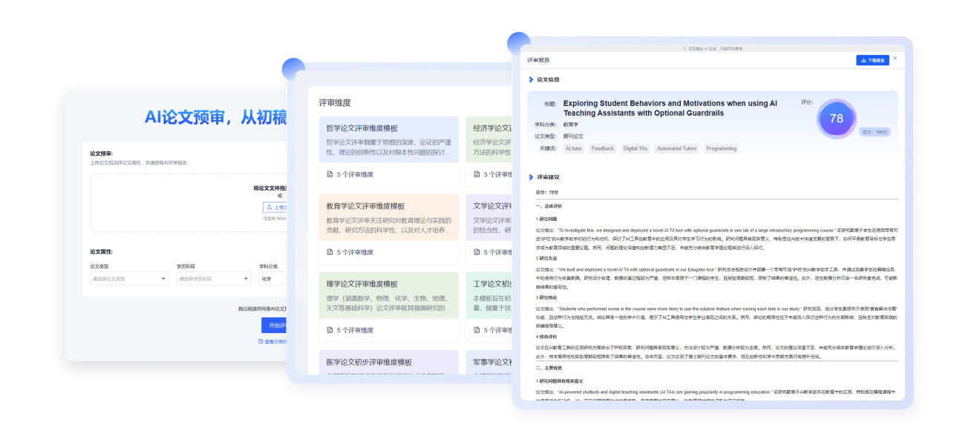Open the 查看示例 sample report link
This screenshot has width=980, height=445.
pyautogui.click(x=272, y=342)
